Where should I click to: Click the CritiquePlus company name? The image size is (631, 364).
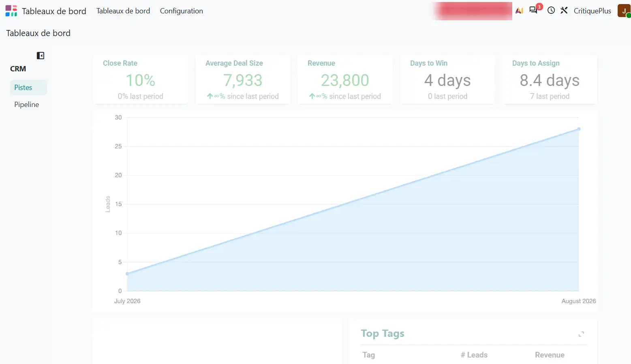[592, 11]
